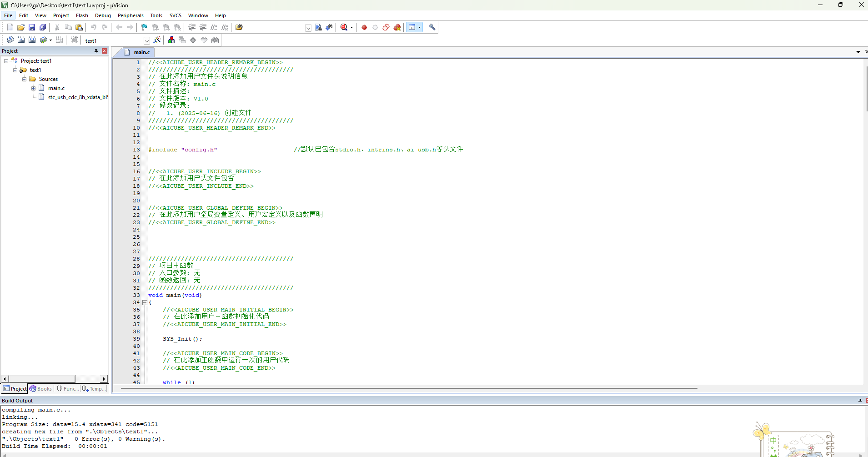Click the main.c editor tab

pos(141,52)
